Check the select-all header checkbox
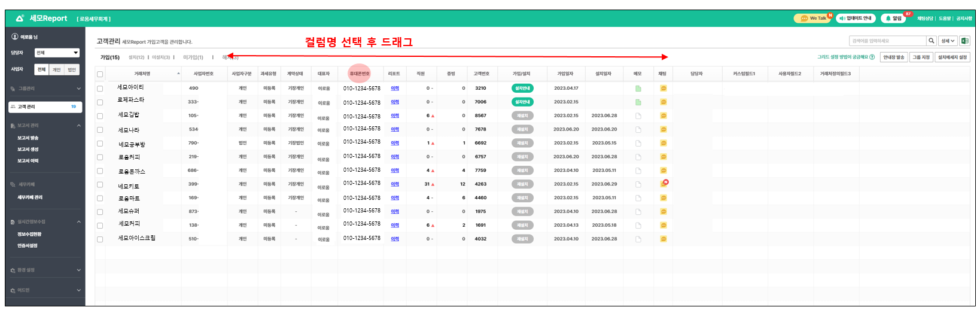Screen dimensions: 980x313 pos(100,74)
